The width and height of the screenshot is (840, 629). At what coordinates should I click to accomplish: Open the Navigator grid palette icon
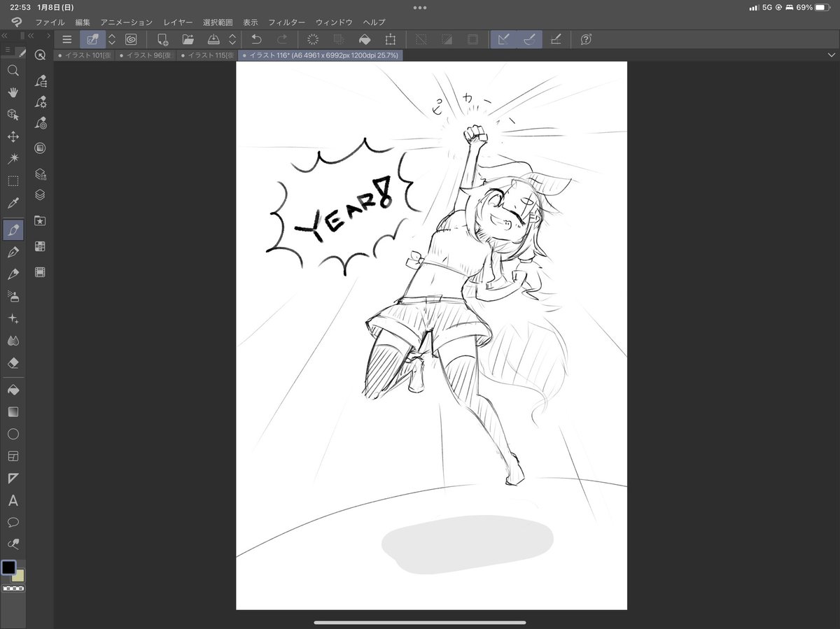click(40, 246)
